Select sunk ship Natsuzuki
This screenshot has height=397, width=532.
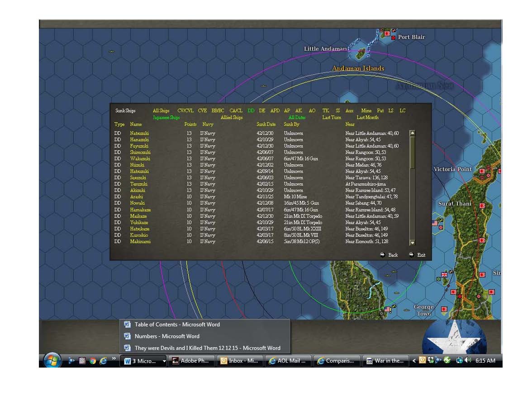point(139,133)
